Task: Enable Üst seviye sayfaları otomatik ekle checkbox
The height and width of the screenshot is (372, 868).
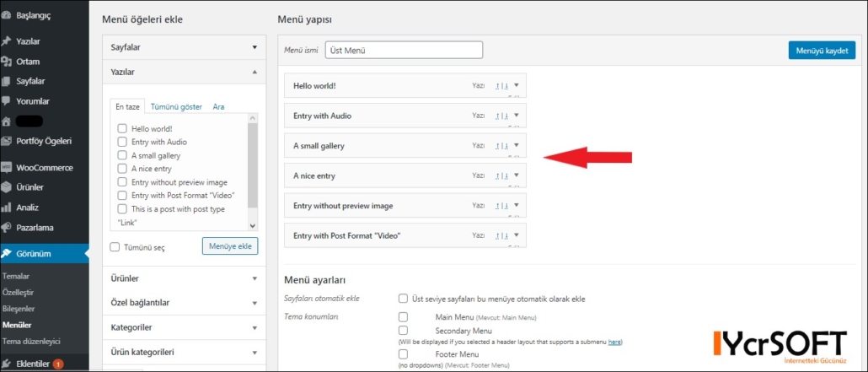Action: tap(403, 299)
